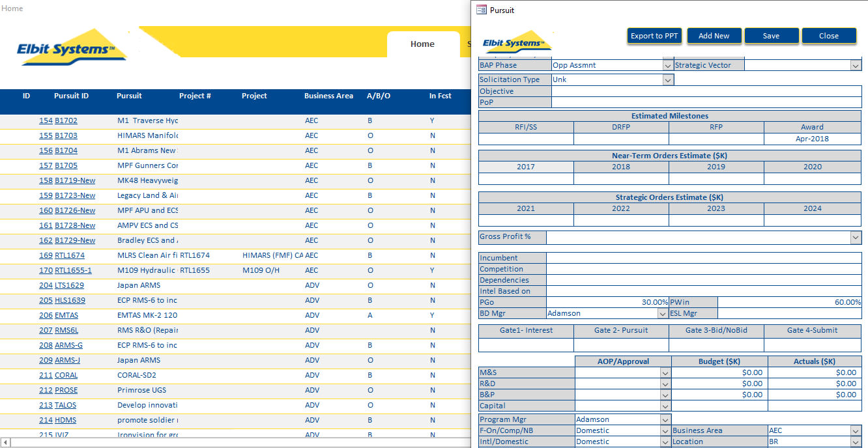Screen dimensions: 868x448
Task: Open the R&D AOP/Approval dropdown
Action: coord(666,384)
